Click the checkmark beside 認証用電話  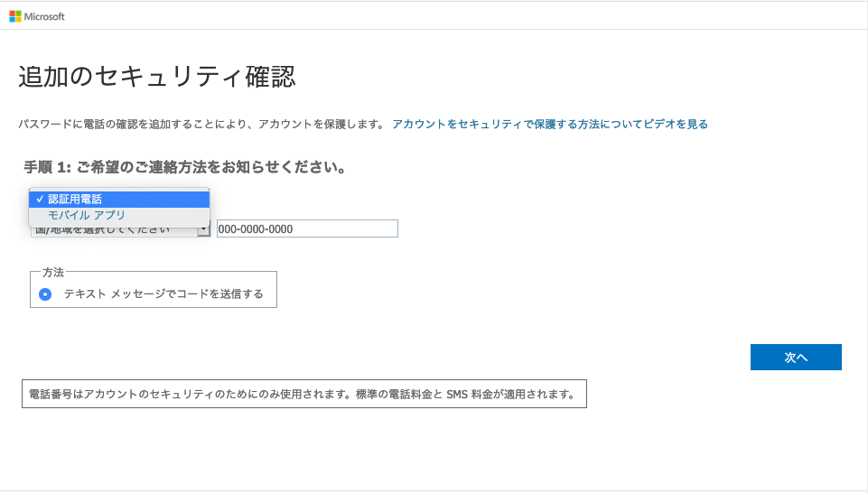pos(40,199)
